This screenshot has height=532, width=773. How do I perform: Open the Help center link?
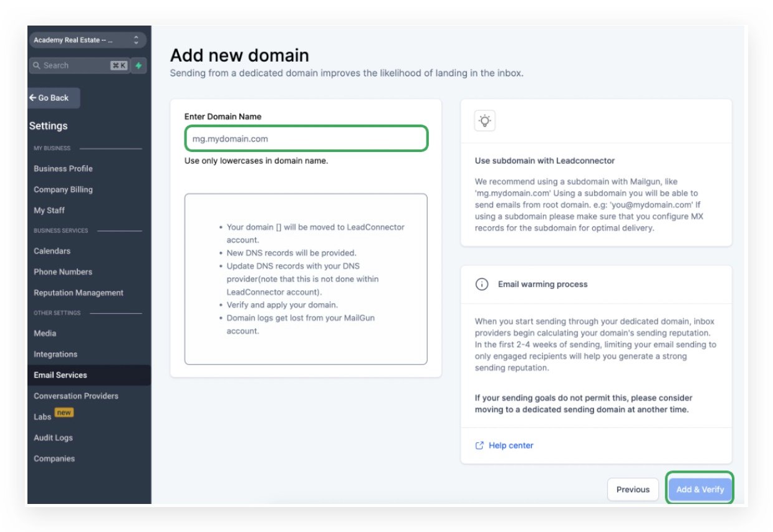tap(511, 445)
